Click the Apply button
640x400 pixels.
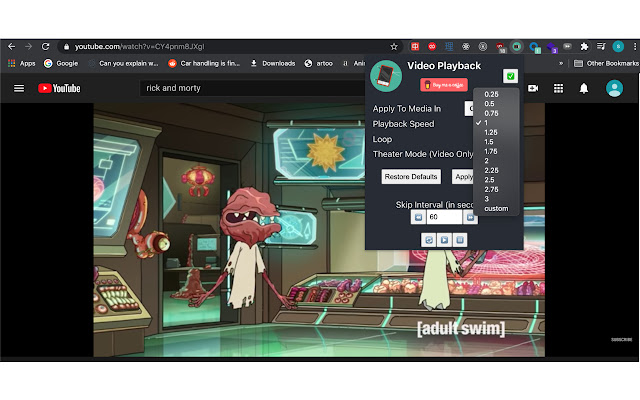pyautogui.click(x=463, y=177)
